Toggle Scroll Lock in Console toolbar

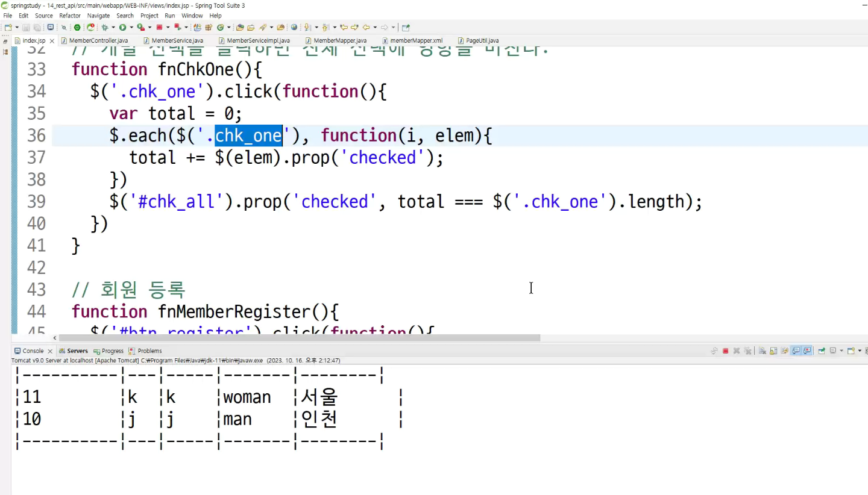(x=773, y=350)
